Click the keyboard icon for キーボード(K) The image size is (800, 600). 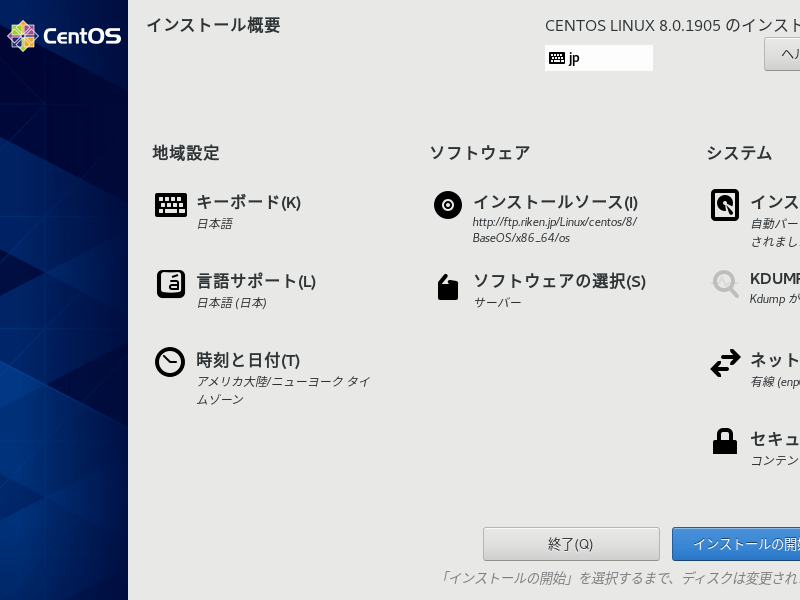tap(171, 205)
